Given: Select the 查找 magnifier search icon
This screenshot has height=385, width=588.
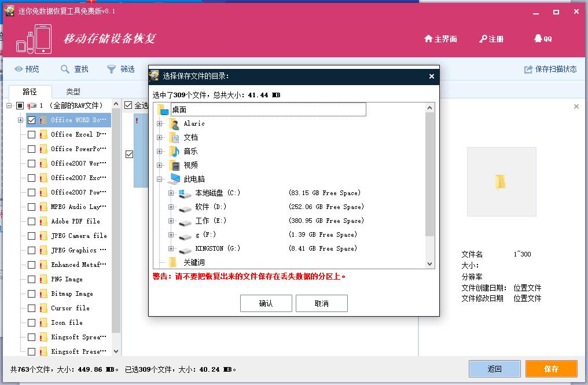Looking at the screenshot, I should [64, 69].
